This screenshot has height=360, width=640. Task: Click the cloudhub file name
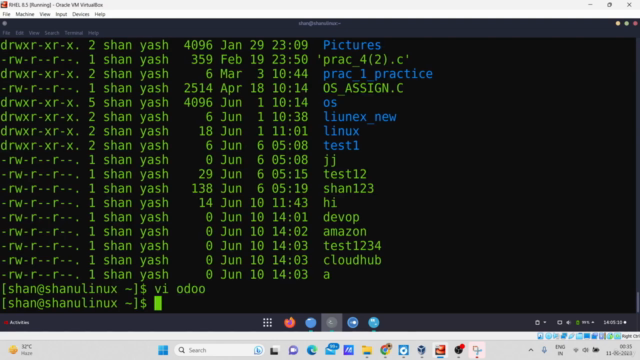[352, 260]
